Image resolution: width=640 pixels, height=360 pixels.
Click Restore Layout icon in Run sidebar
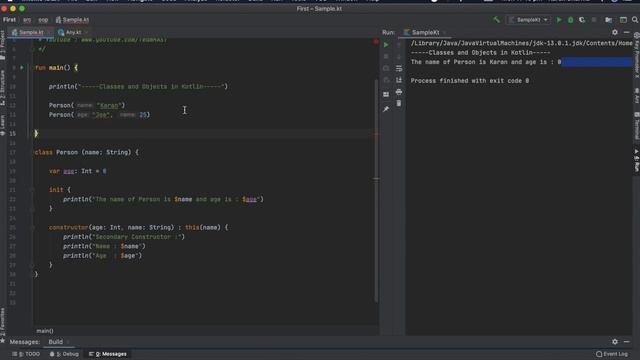[386, 94]
